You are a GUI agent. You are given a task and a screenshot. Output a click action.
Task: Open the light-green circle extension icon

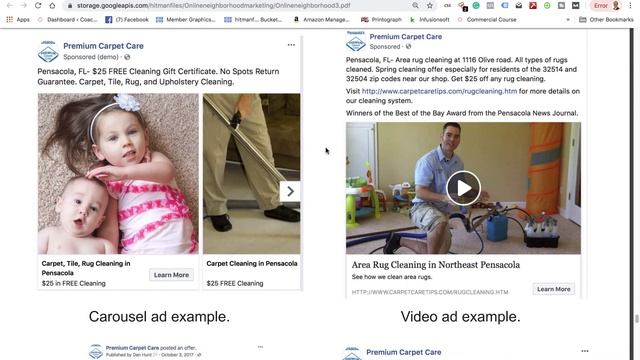pyautogui.click(x=547, y=6)
